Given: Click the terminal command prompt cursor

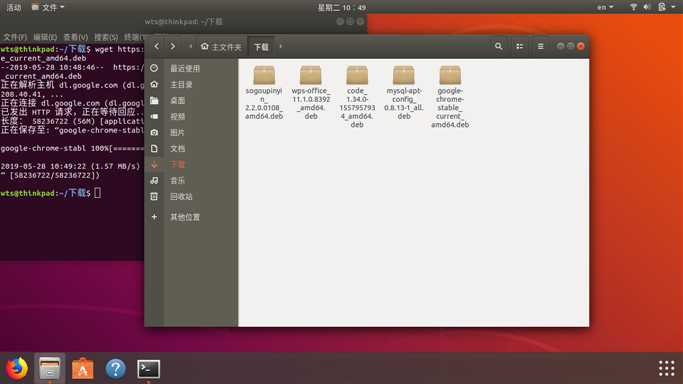Looking at the screenshot, I should (98, 193).
